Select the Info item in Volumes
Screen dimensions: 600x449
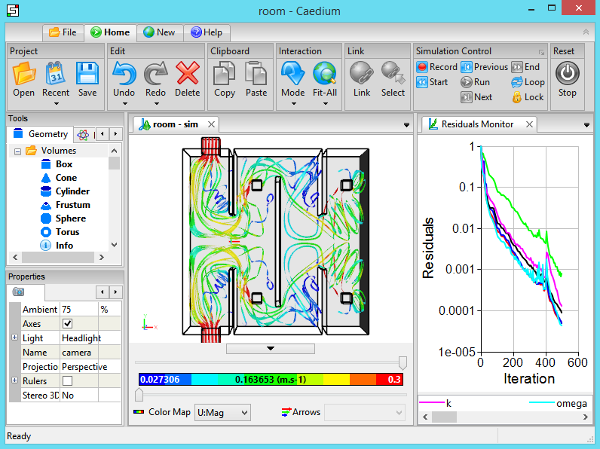57,245
